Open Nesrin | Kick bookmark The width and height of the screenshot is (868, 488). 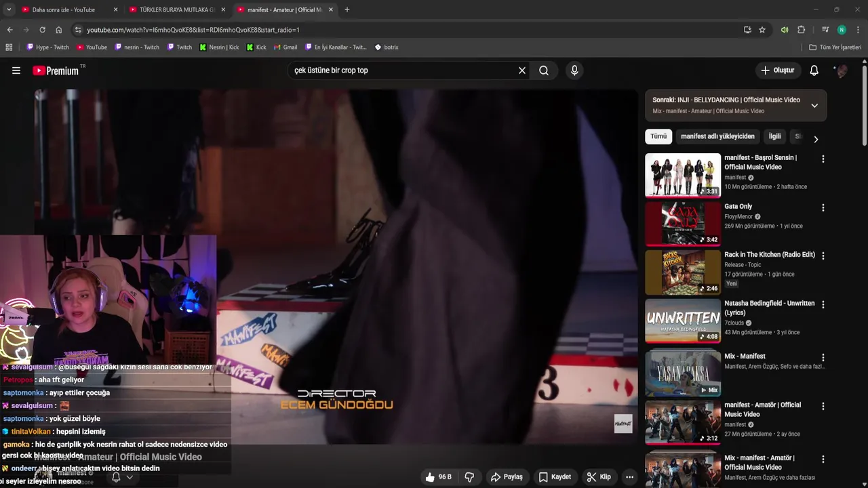(219, 47)
